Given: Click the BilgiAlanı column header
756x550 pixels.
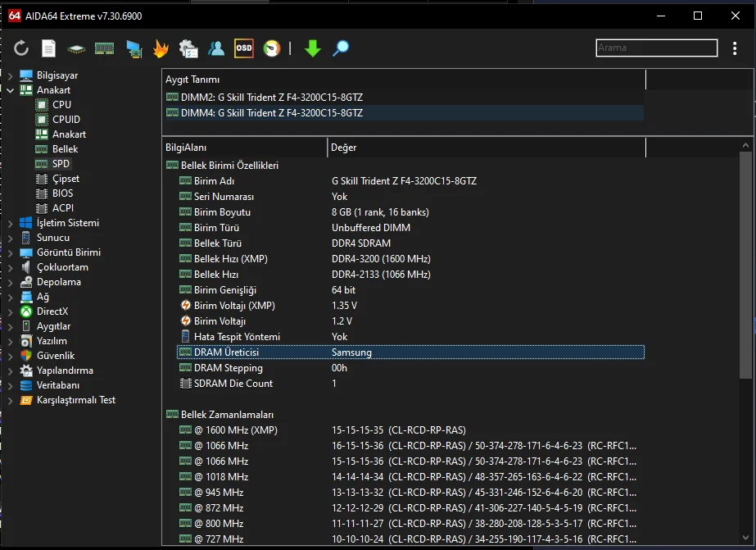Looking at the screenshot, I should click(244, 148).
